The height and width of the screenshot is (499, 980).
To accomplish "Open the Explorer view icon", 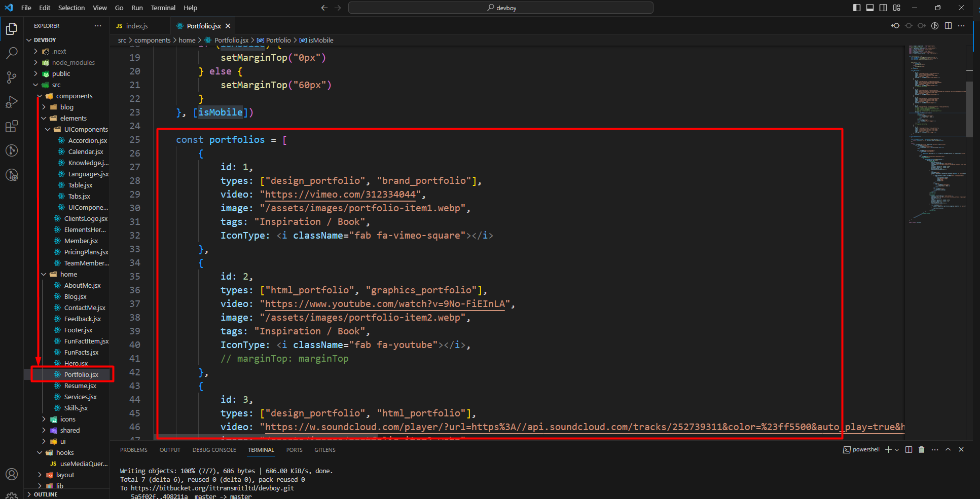I will [x=12, y=29].
